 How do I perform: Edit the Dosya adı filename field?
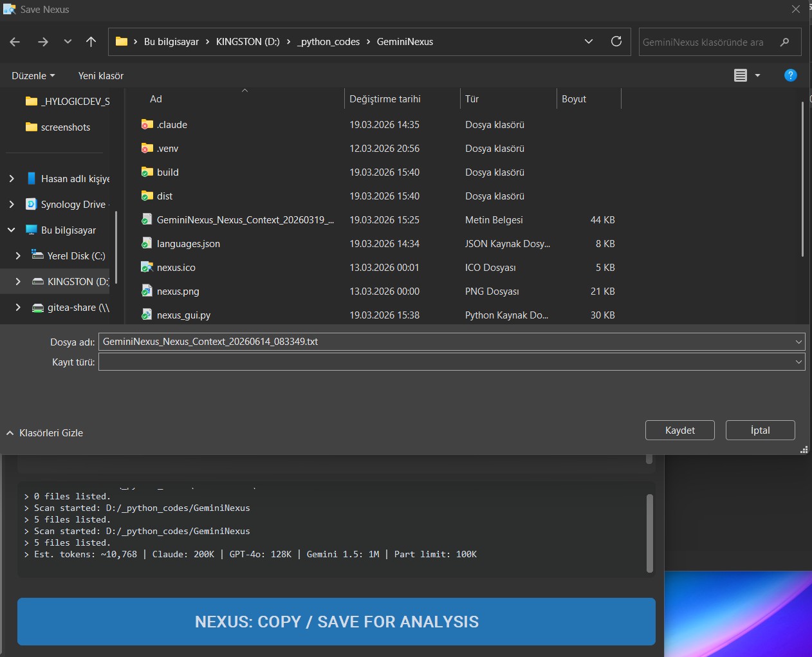pos(446,342)
